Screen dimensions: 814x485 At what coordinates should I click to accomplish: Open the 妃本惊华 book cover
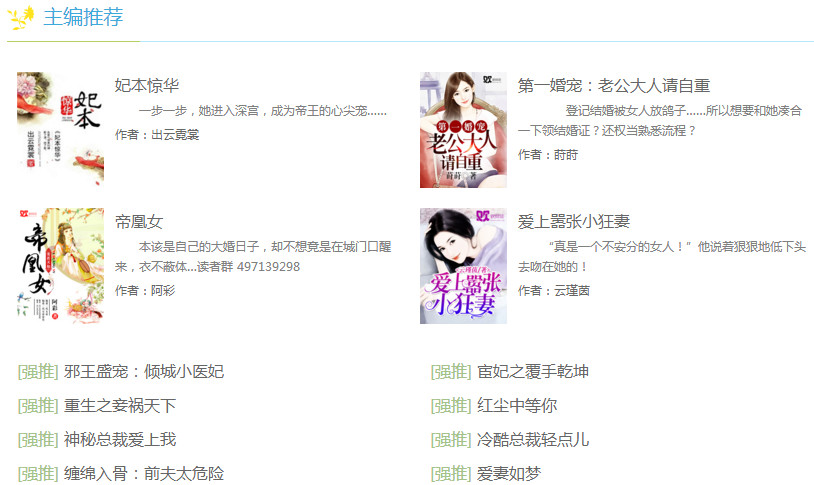60,129
